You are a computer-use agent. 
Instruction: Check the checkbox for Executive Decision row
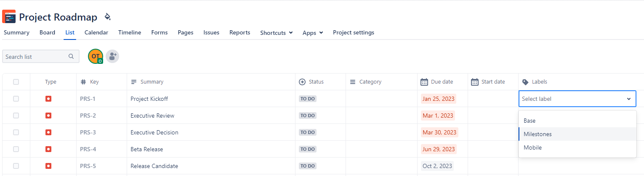point(16,132)
